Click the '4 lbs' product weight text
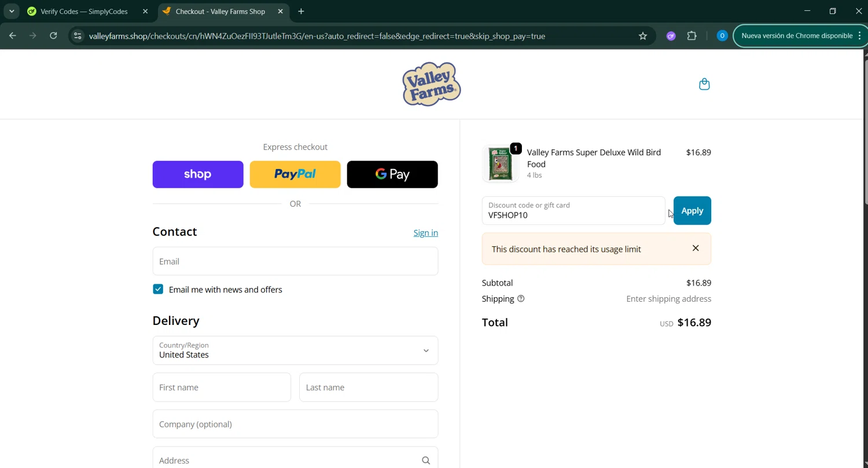Viewport: 868px width, 468px height. click(x=534, y=175)
